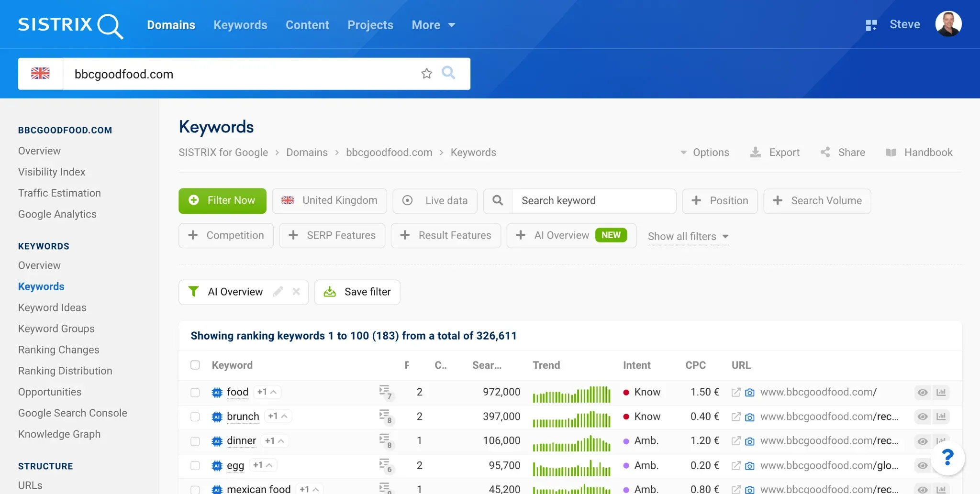The image size is (980, 494).
Task: Open external link icon for brunch URL
Action: click(x=736, y=417)
